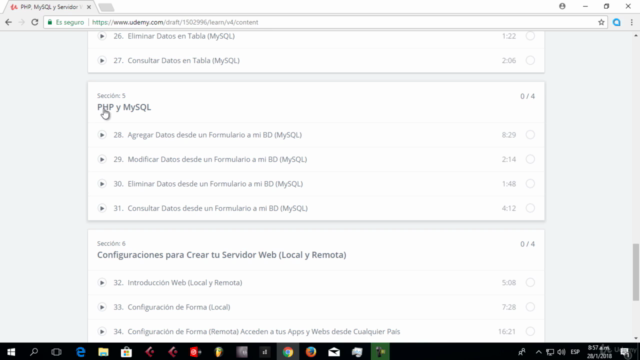
Task: Show hidden system tray icons
Action: pos(538,352)
